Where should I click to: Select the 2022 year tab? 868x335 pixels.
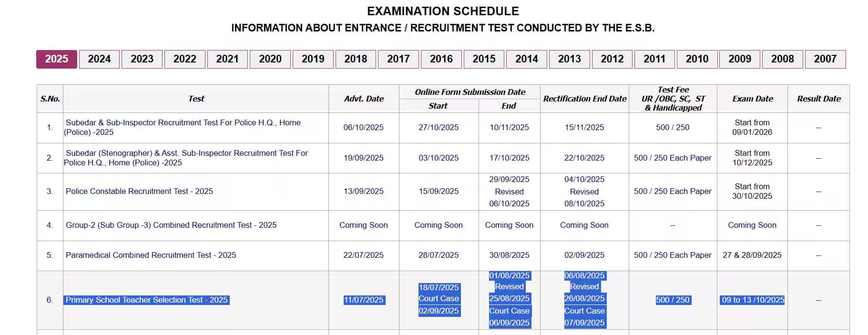[185, 59]
